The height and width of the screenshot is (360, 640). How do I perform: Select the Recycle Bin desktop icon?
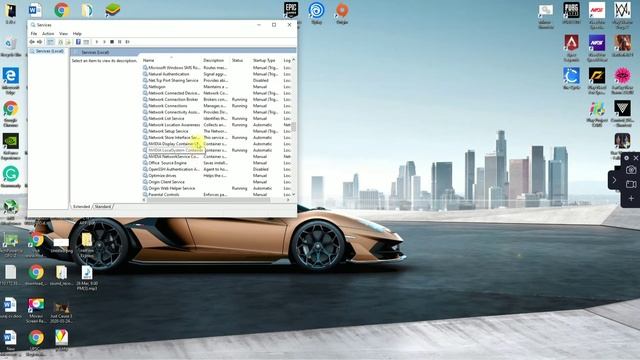click(x=11, y=47)
